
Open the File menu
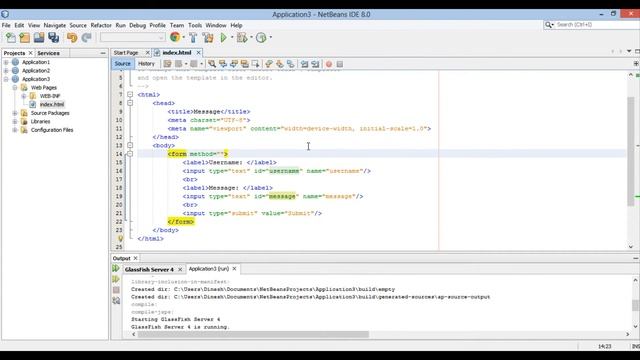(6, 25)
